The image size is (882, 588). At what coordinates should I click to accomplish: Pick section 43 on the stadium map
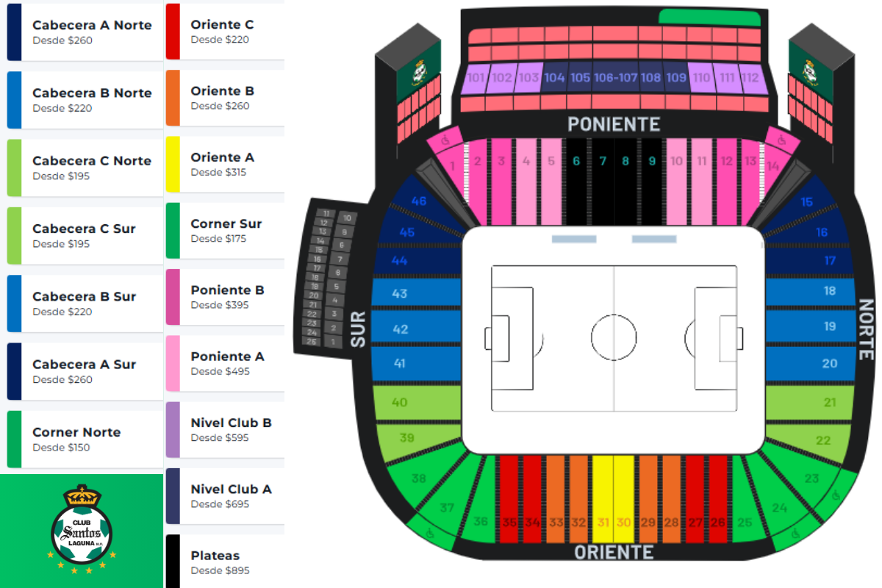[400, 293]
